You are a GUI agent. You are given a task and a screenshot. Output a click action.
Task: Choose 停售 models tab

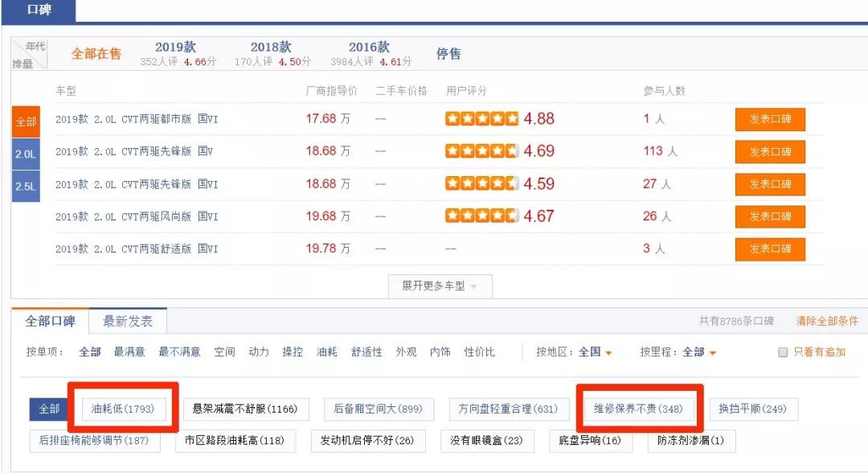coord(448,54)
